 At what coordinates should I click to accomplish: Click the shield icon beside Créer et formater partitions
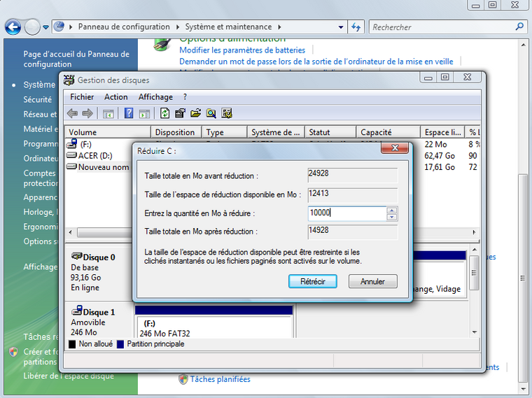(x=13, y=352)
